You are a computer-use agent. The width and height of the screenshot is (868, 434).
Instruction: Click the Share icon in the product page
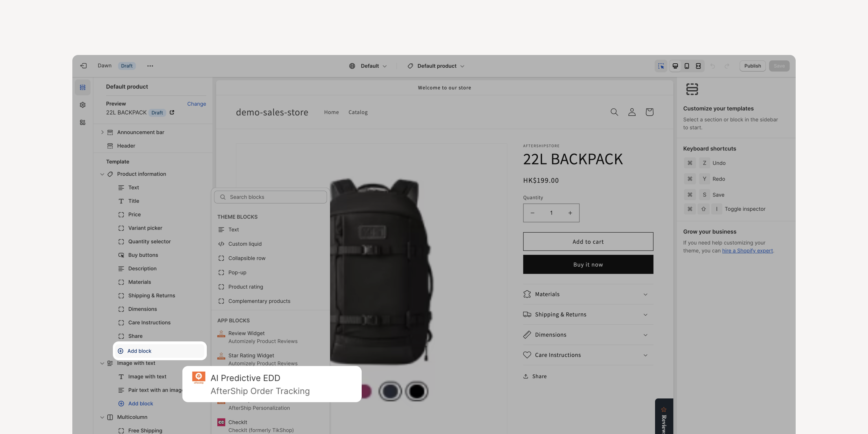click(526, 376)
